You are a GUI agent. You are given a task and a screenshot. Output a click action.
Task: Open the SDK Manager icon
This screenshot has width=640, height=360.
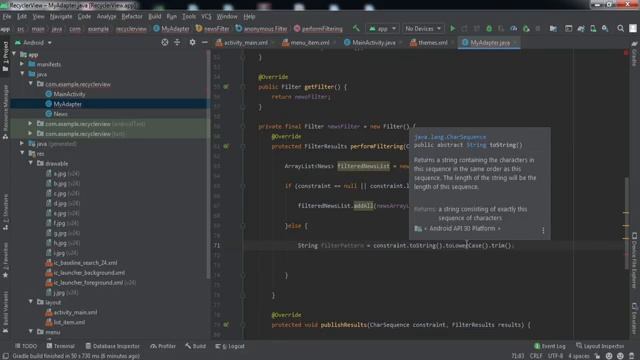[x=605, y=29]
